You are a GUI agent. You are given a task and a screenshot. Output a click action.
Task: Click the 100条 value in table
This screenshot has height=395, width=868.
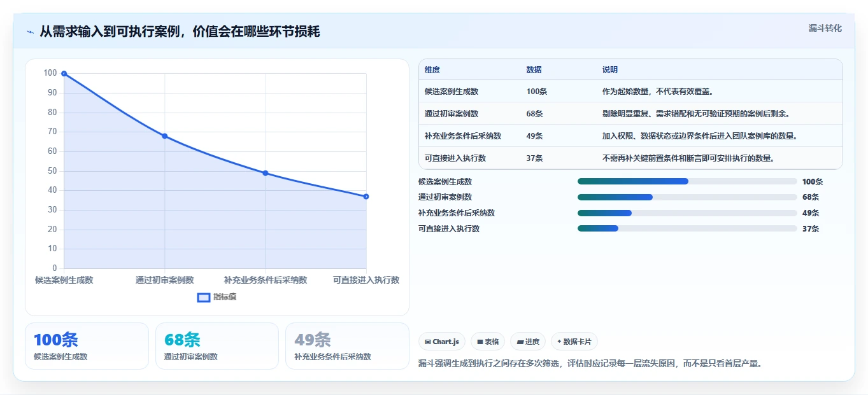coord(537,92)
